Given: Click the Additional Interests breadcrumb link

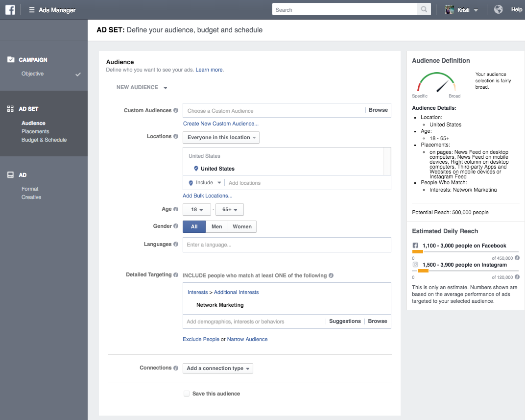Looking at the screenshot, I should pos(237,293).
